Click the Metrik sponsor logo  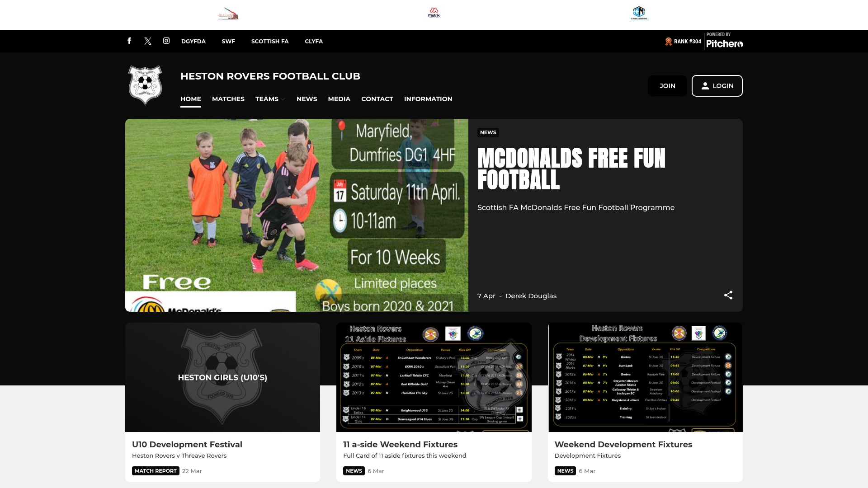click(x=434, y=13)
